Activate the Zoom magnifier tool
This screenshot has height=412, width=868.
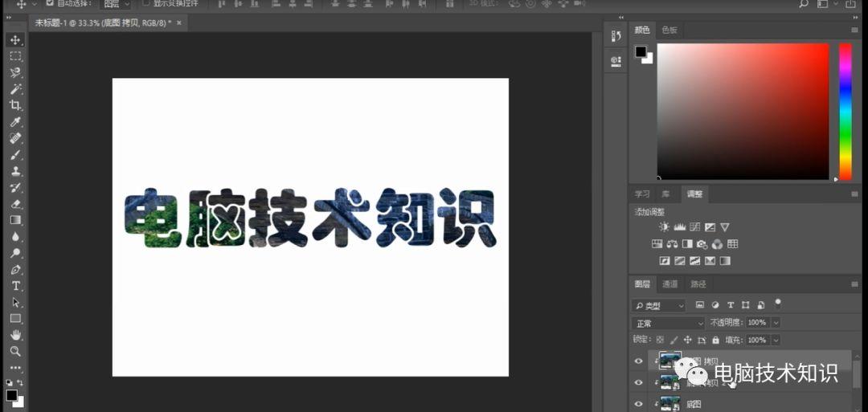coord(15,351)
